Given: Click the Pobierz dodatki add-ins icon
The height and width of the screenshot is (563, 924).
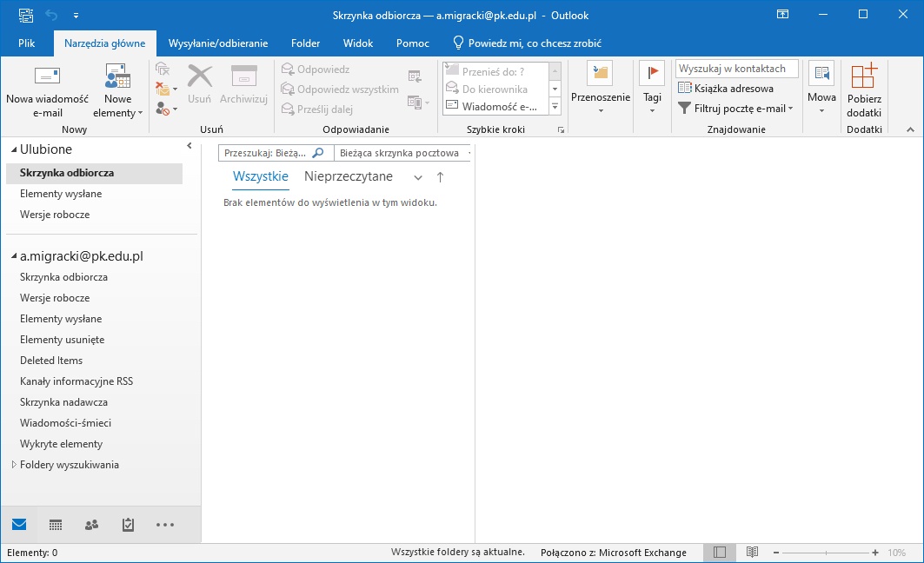Looking at the screenshot, I should pyautogui.click(x=864, y=76).
